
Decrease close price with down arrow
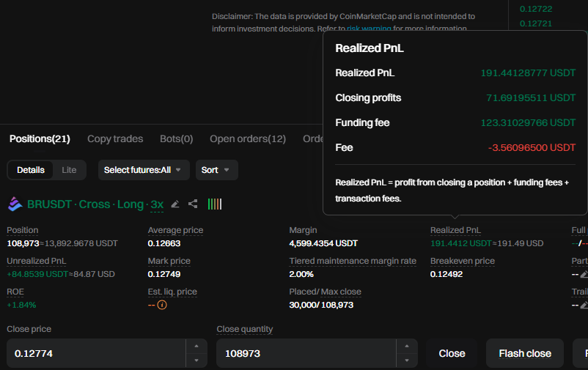pyautogui.click(x=196, y=360)
